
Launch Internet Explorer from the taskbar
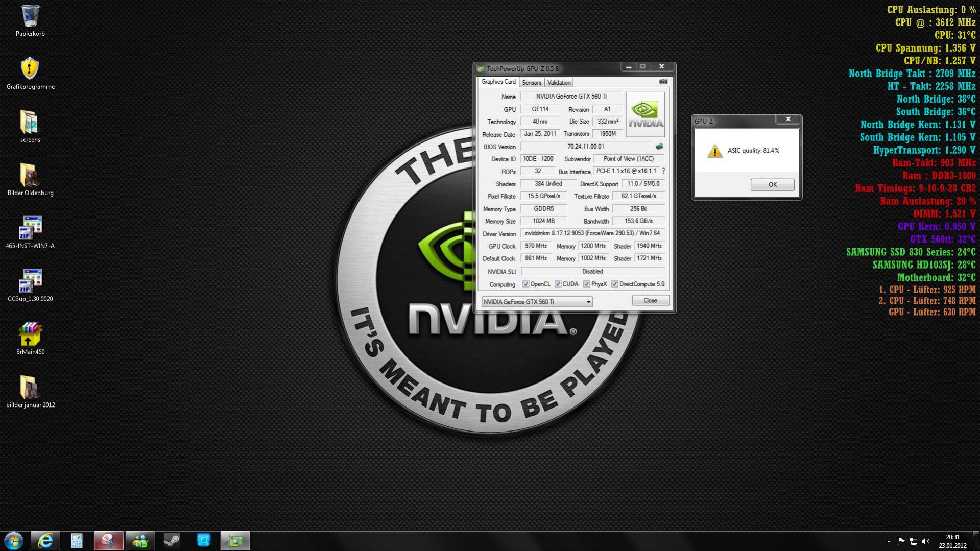[x=45, y=541]
